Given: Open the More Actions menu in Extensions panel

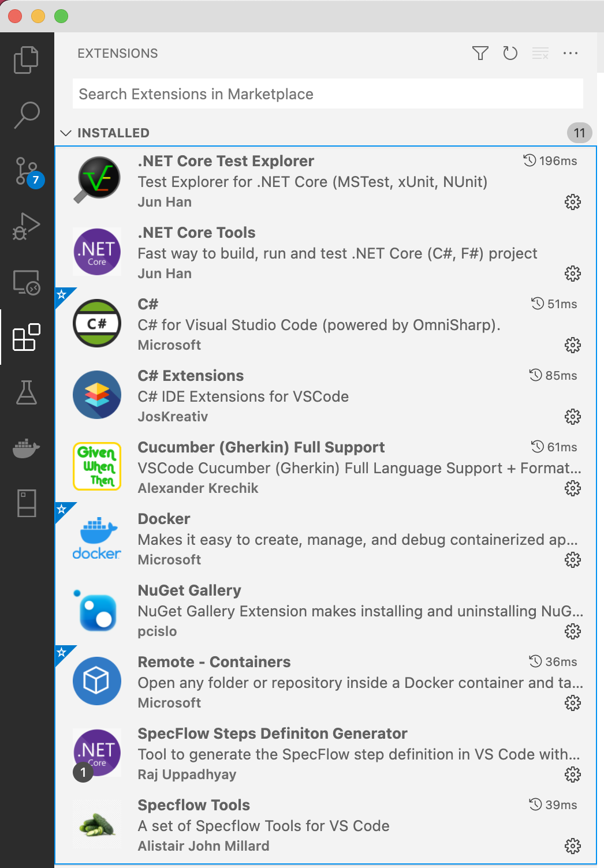Looking at the screenshot, I should click(x=571, y=53).
